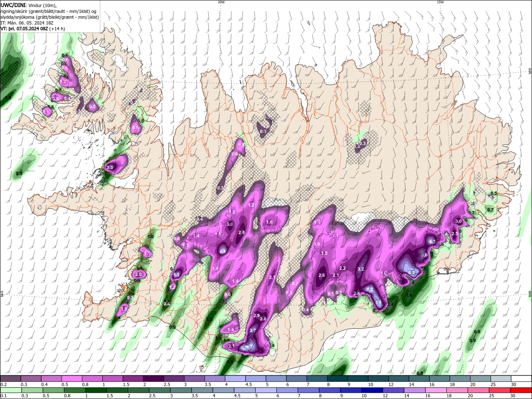Click the violet 14 rain legend swatch
This screenshot has height=399, width=532.
(x=415, y=390)
